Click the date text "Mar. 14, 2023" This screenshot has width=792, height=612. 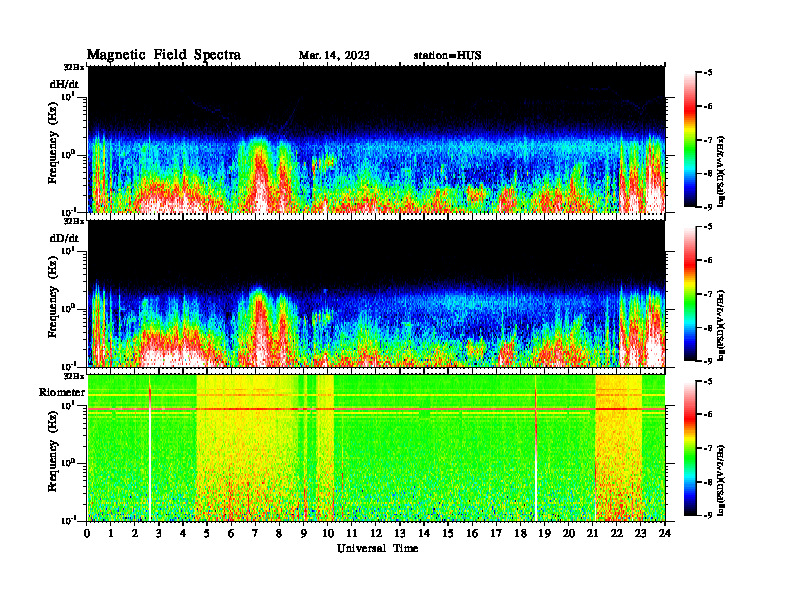pyautogui.click(x=334, y=55)
